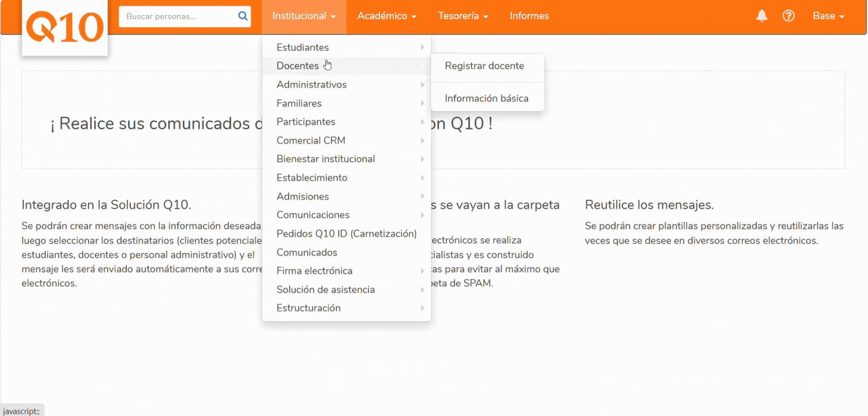Go to Informes
Screen dimensions: 868x416
coord(529,16)
